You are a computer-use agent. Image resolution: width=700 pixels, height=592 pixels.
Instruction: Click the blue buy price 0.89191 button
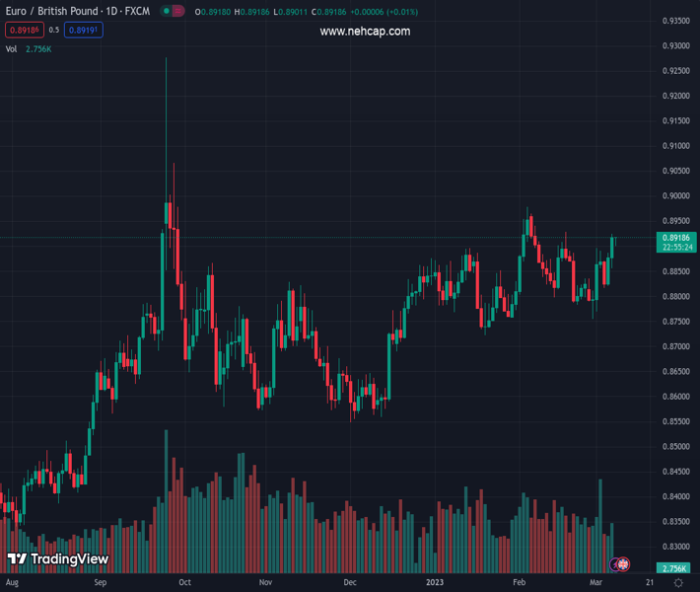coord(84,30)
